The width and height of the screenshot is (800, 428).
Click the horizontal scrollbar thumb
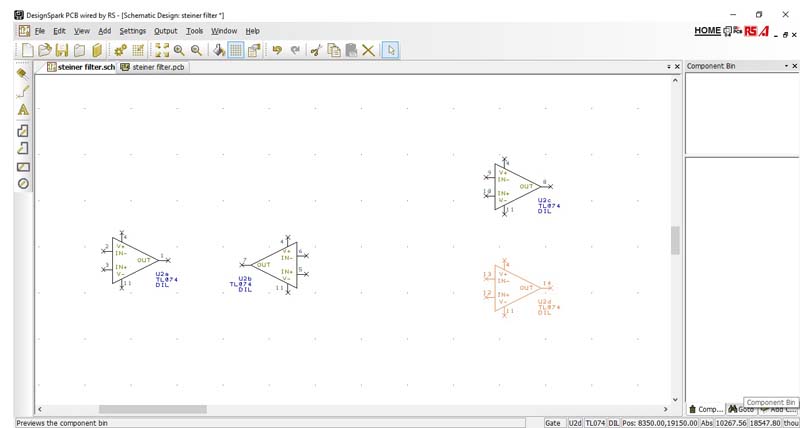click(153, 409)
